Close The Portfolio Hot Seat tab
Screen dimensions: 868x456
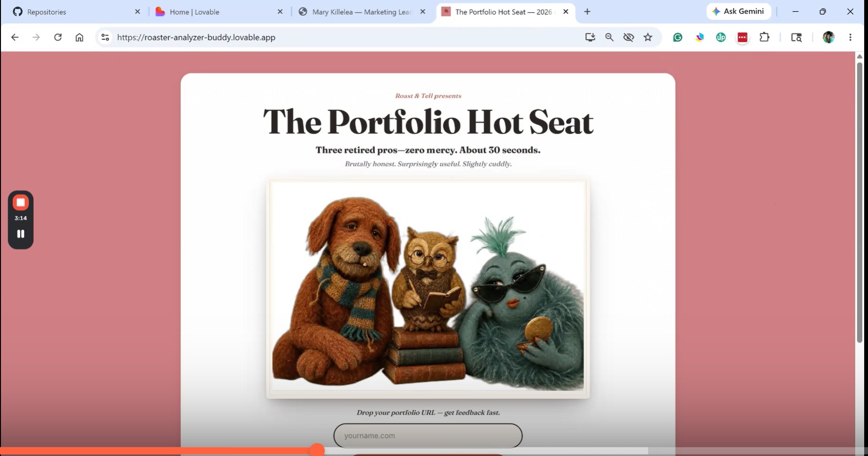(566, 12)
